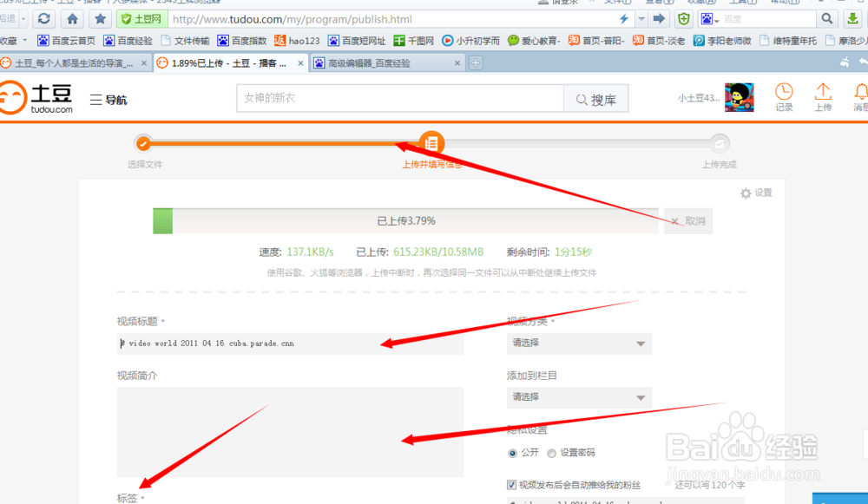Screen dimensions: 868x504
Task: Click the browser refresh button
Action: [x=43, y=19]
